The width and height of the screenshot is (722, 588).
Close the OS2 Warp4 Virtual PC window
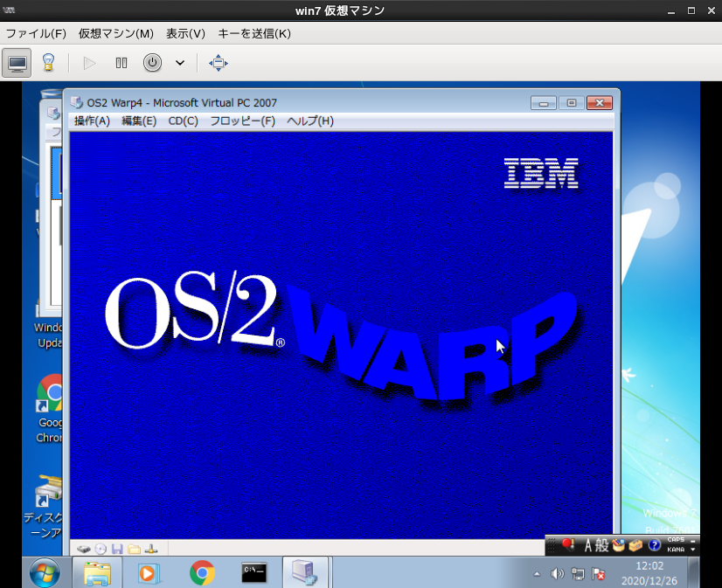pyautogui.click(x=600, y=102)
